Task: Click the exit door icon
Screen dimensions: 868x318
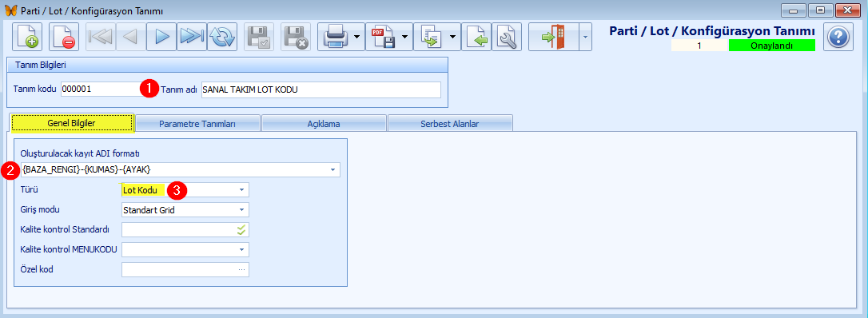Action: [554, 37]
